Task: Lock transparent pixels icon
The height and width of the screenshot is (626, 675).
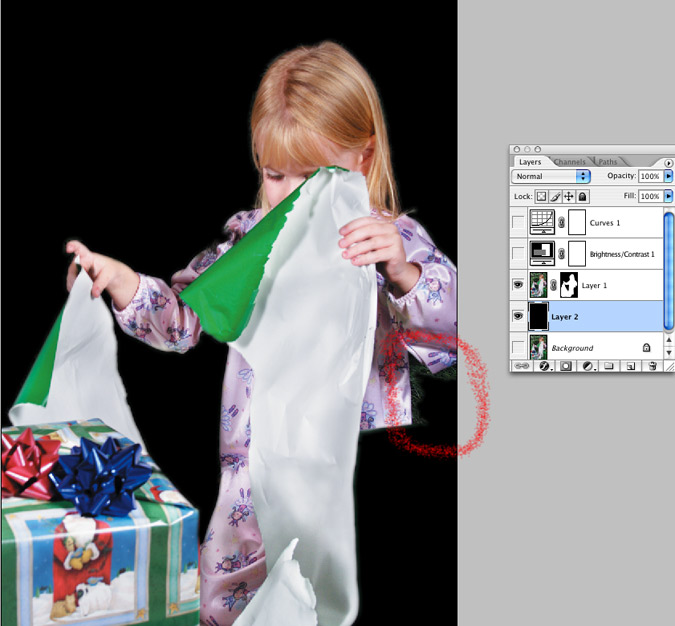Action: click(x=541, y=197)
